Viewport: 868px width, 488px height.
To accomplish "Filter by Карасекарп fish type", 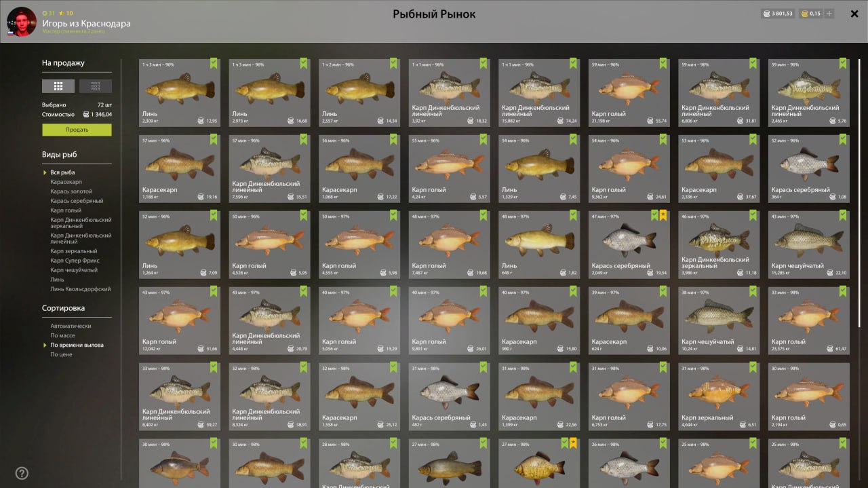I will [66, 182].
